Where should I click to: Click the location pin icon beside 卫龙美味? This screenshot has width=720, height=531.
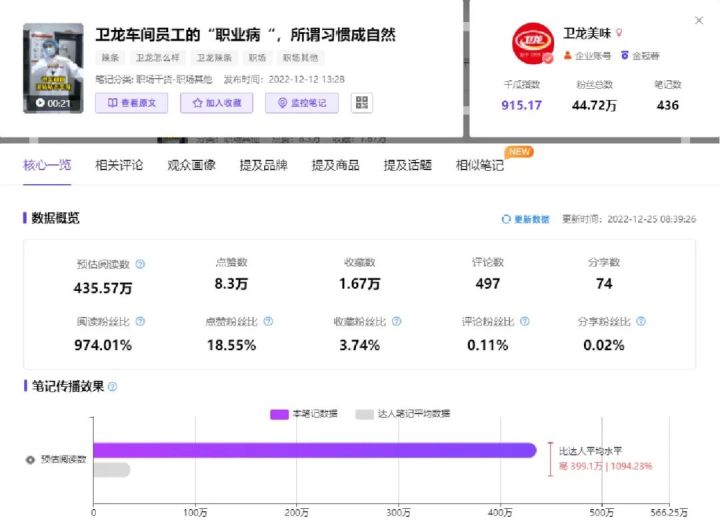click(x=619, y=33)
